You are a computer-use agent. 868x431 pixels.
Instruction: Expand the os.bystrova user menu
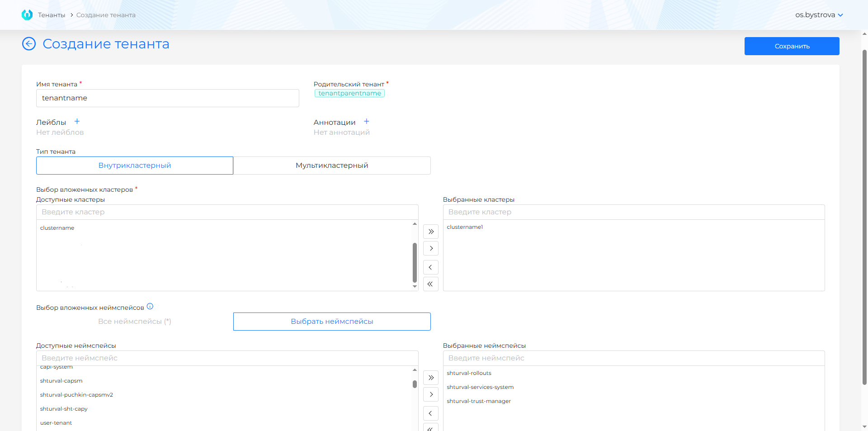(x=819, y=15)
